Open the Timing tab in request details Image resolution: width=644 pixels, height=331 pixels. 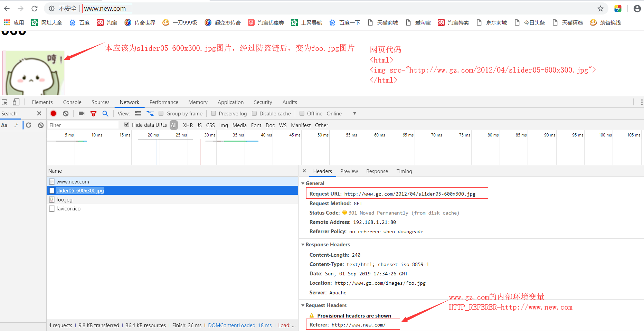coord(404,171)
